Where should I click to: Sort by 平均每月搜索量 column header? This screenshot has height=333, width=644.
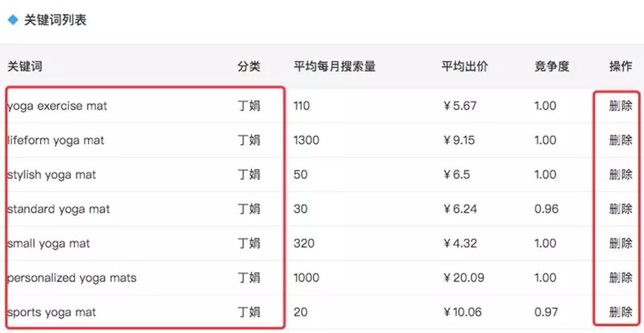click(x=335, y=66)
